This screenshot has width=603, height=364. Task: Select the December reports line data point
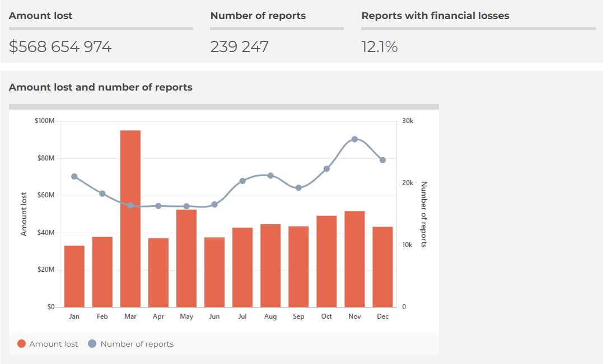382,160
